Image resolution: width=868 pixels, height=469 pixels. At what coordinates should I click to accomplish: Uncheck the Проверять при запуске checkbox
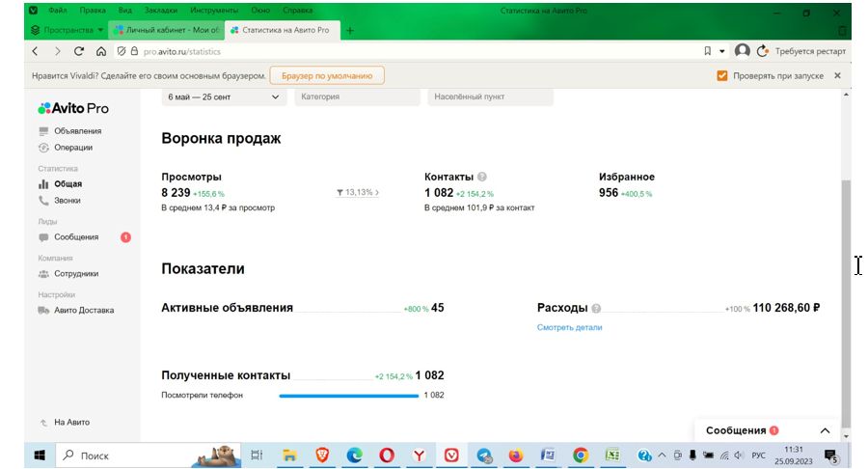[x=721, y=75]
